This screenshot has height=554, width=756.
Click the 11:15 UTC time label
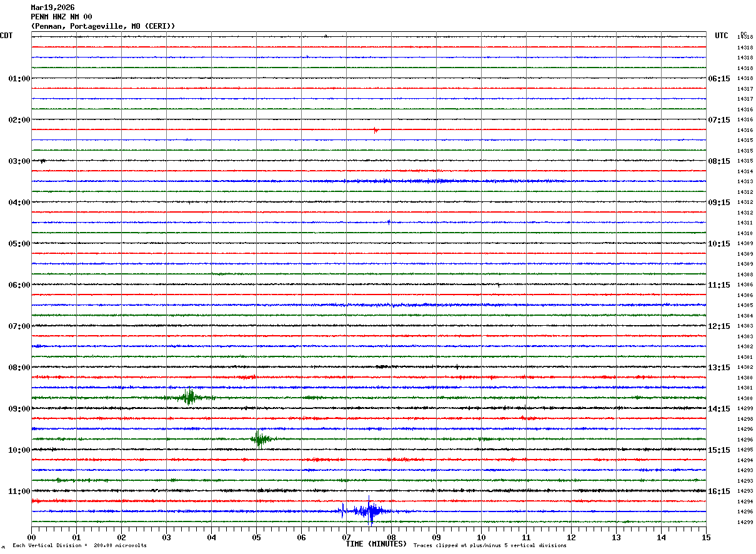[x=719, y=285]
